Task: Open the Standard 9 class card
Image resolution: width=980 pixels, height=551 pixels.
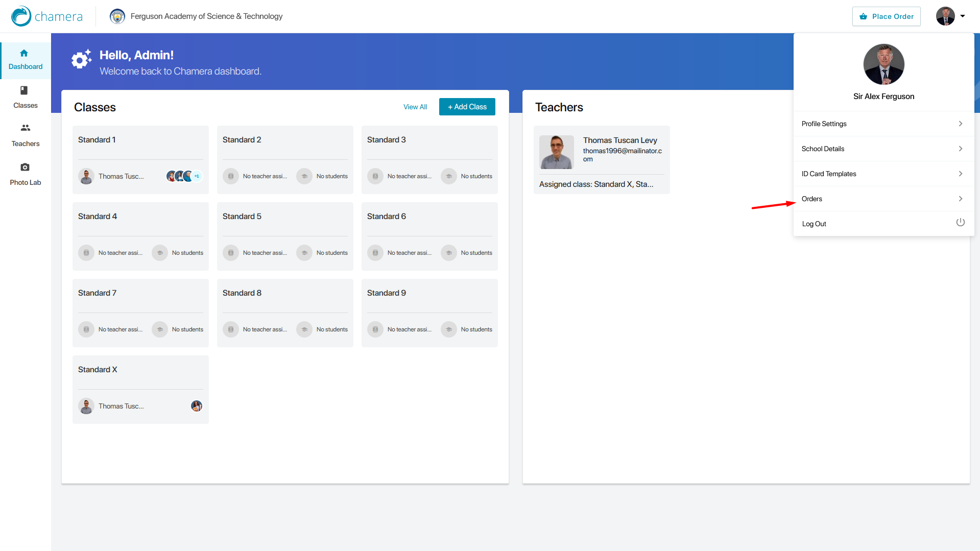Action: [429, 313]
